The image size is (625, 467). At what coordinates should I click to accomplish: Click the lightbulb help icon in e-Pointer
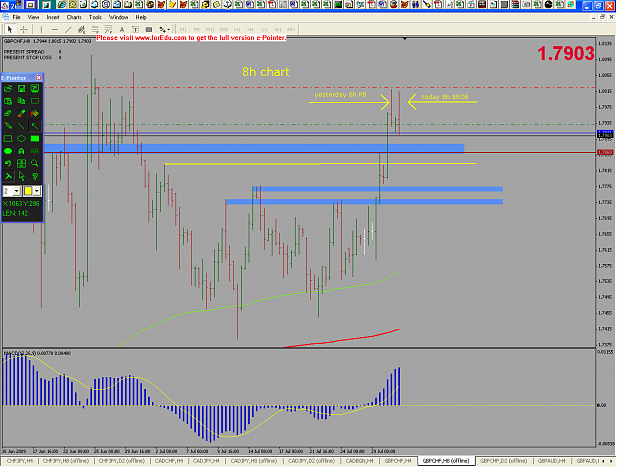[35, 176]
